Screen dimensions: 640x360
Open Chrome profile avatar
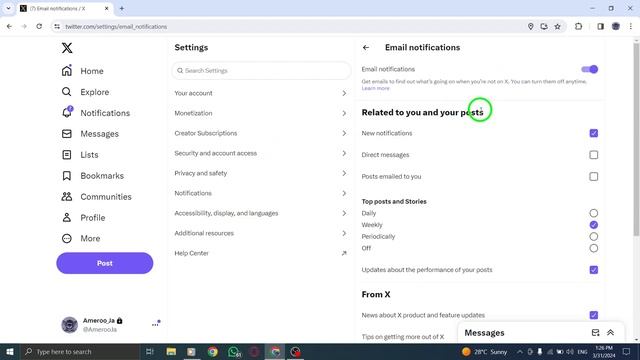tap(616, 27)
